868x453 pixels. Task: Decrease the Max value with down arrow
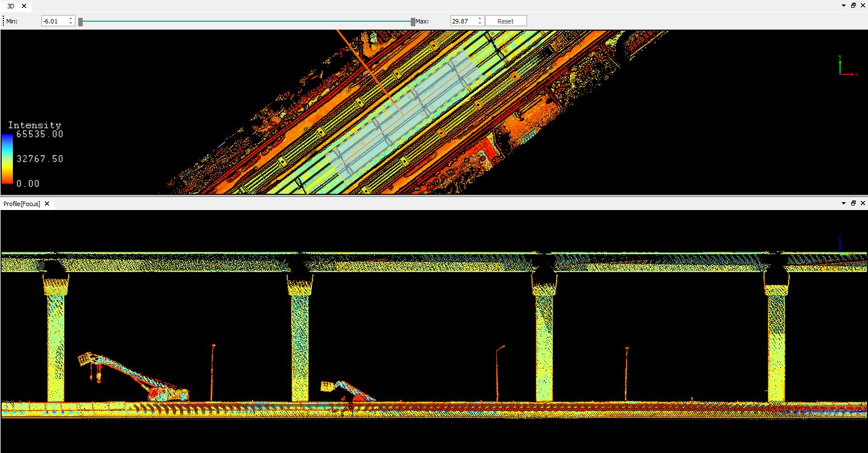(x=480, y=23)
